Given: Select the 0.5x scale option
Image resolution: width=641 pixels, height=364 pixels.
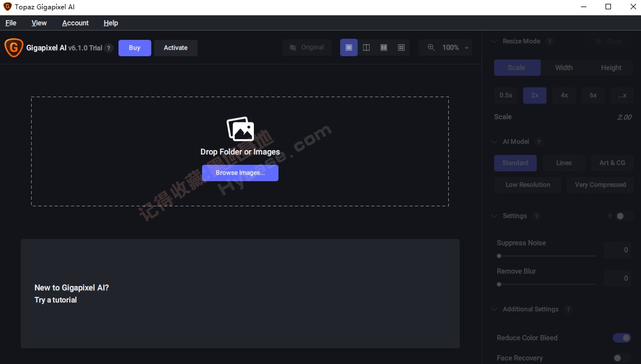Looking at the screenshot, I should (x=506, y=95).
